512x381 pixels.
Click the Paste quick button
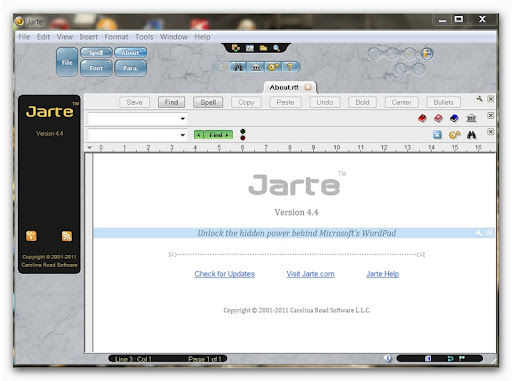click(285, 102)
